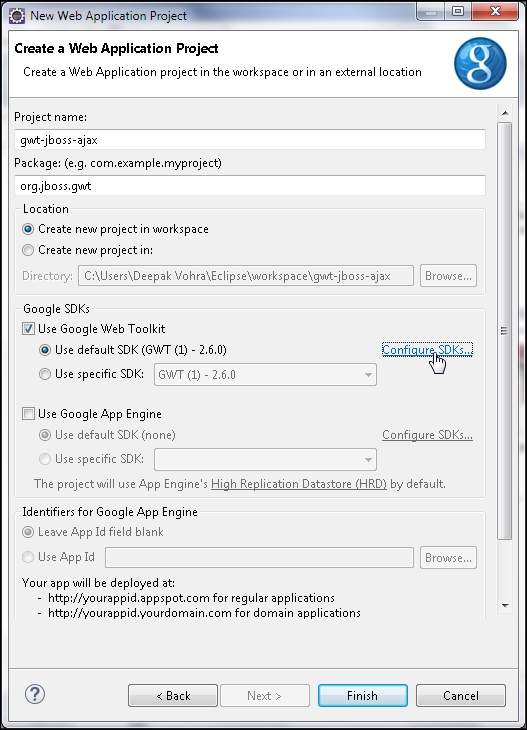Select Leave App Id field blank
Screen dimensions: 527x730
pyautogui.click(x=28, y=532)
